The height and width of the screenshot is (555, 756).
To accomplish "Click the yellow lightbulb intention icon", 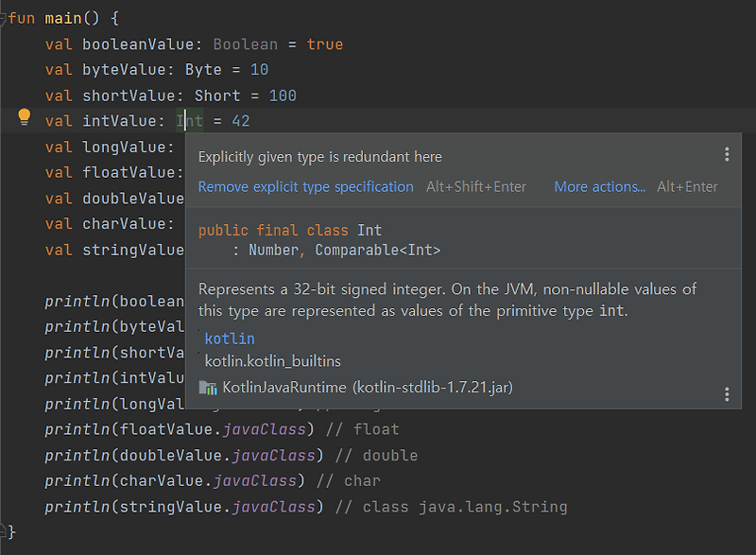I will coord(25,120).
